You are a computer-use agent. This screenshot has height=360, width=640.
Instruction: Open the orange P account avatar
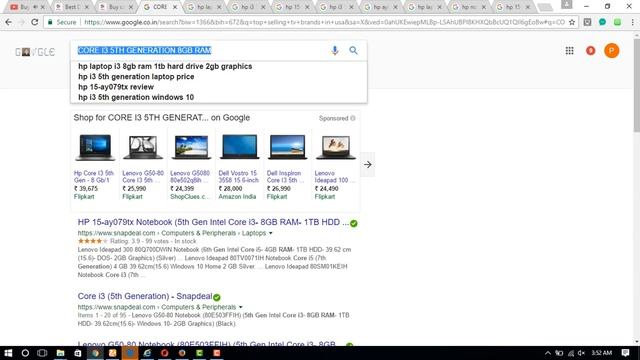point(611,51)
